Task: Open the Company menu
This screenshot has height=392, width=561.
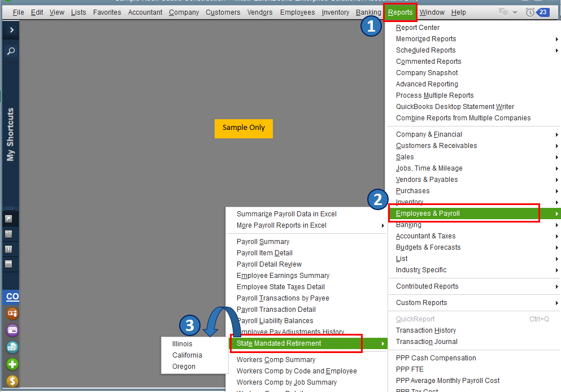Action: [x=184, y=12]
